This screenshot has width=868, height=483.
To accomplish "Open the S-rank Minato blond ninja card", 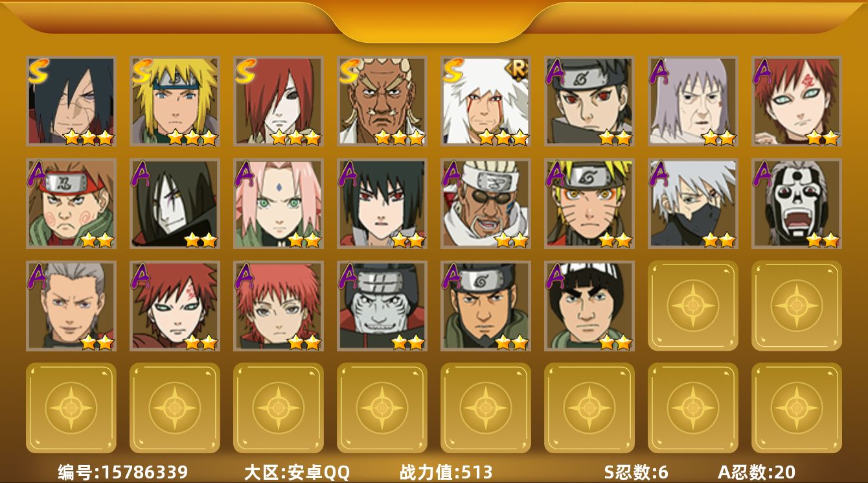I will coord(175,100).
